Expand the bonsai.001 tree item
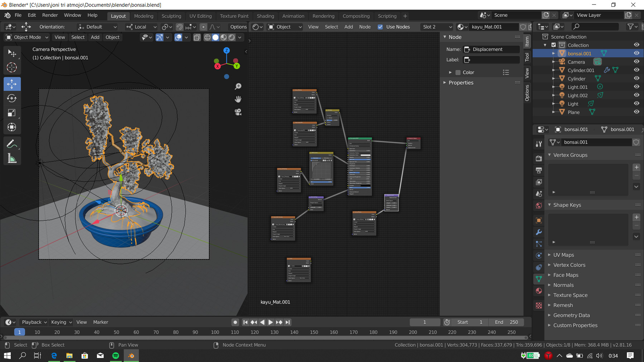 [x=554, y=53]
